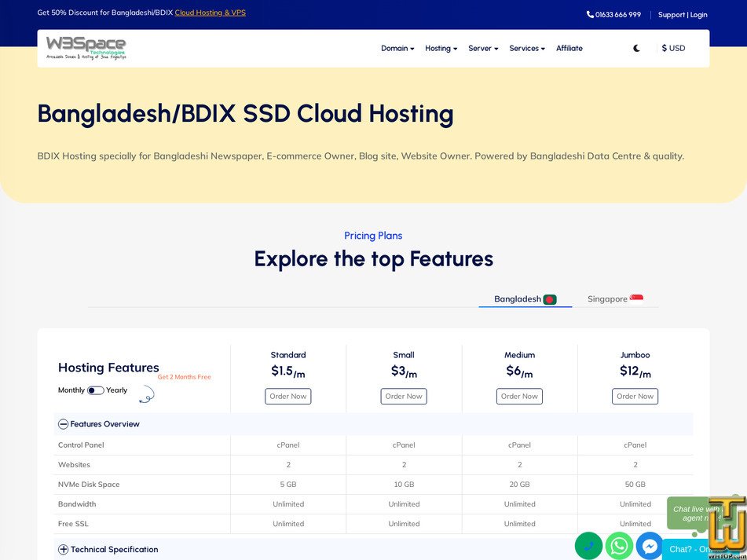The image size is (747, 560).
Task: Click the Monthly billing label
Action: click(71, 390)
